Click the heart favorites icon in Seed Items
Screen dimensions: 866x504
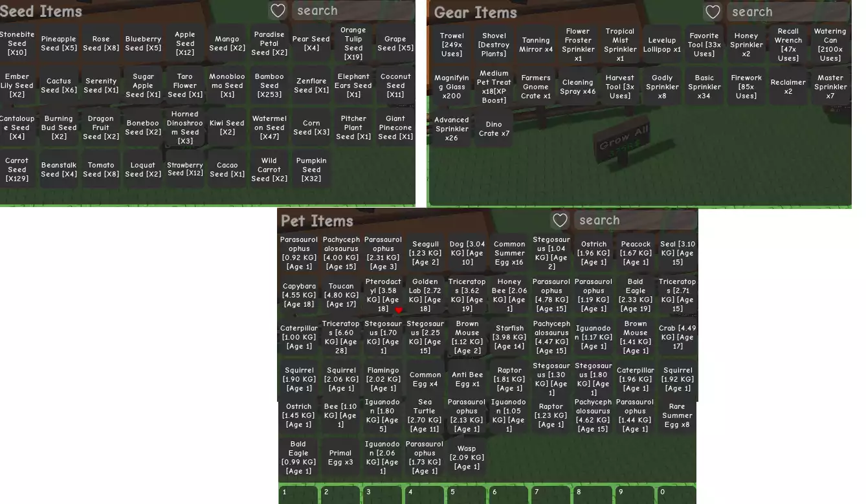pos(278,11)
